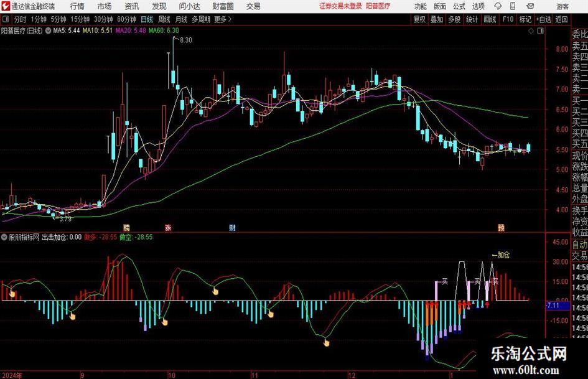Click the MA5: 5.44 indicator value
Screen dimensions: 588x379
tap(67, 30)
